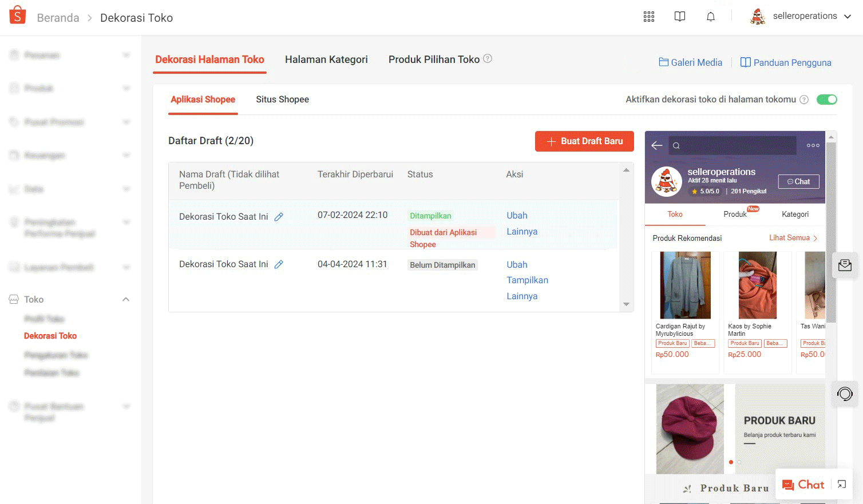
Task: Click the floating inbox mail icon
Action: point(845,265)
